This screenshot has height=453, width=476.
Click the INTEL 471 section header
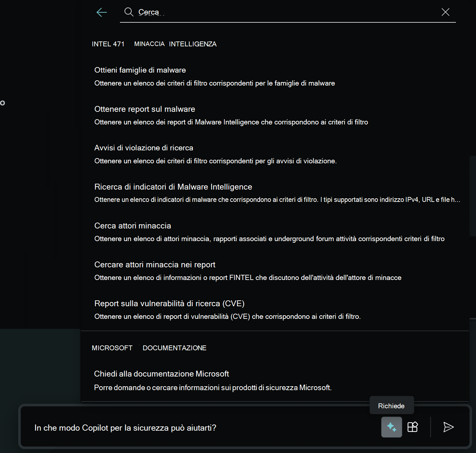(x=109, y=44)
